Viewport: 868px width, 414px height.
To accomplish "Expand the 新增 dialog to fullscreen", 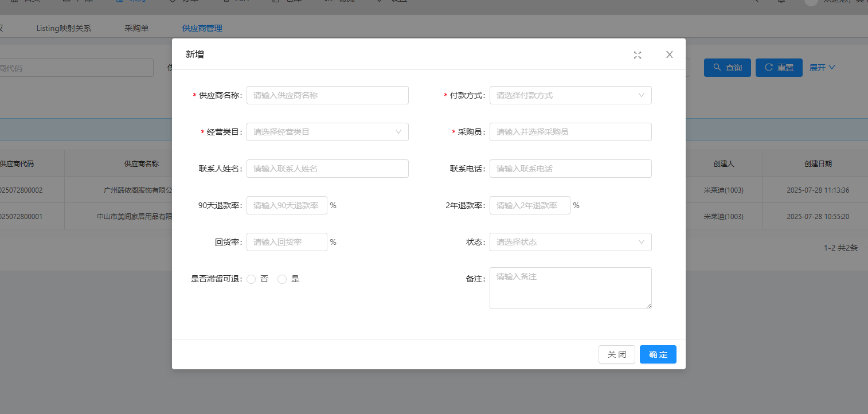I will [638, 55].
